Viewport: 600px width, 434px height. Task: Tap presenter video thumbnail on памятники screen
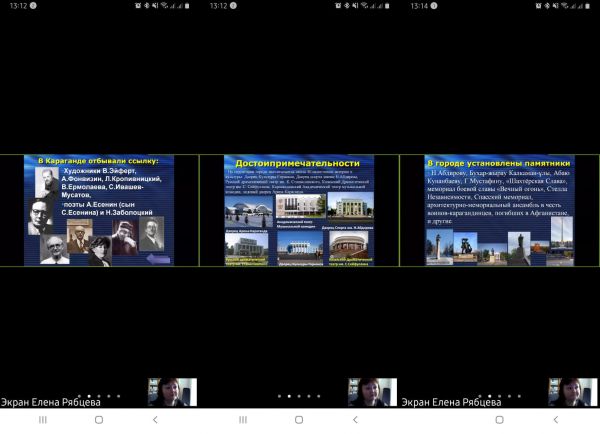(572, 391)
